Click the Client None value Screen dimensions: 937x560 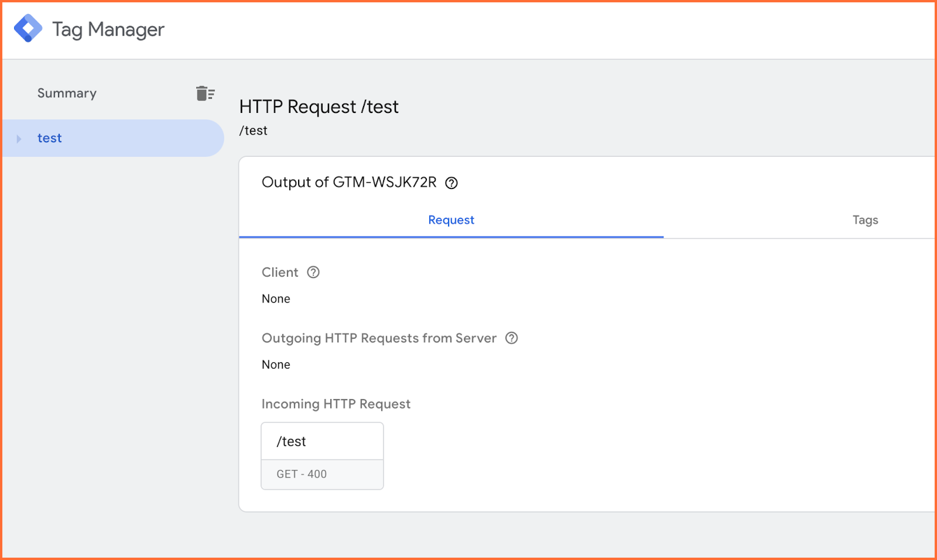(x=276, y=299)
